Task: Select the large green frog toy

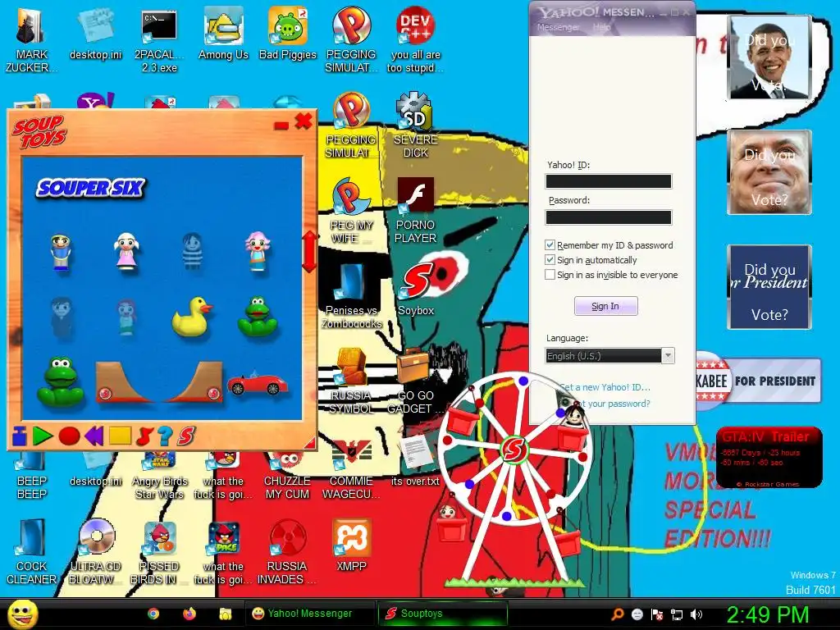Action: click(61, 381)
